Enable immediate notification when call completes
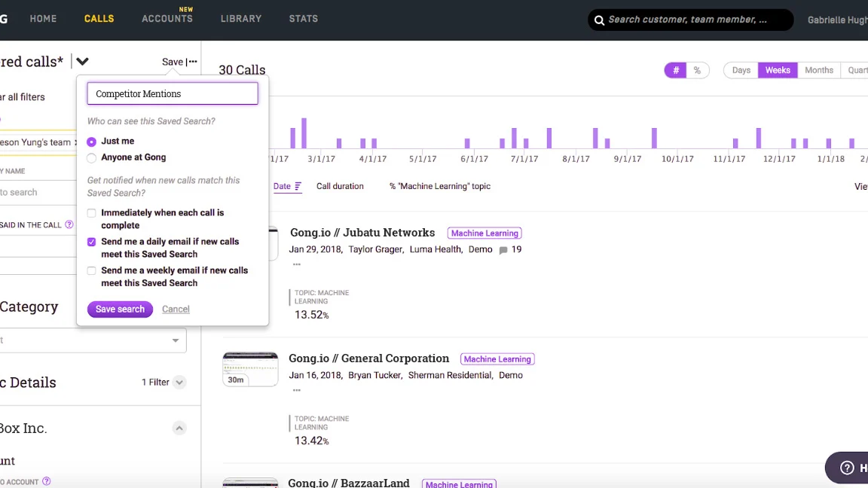 [x=92, y=213]
